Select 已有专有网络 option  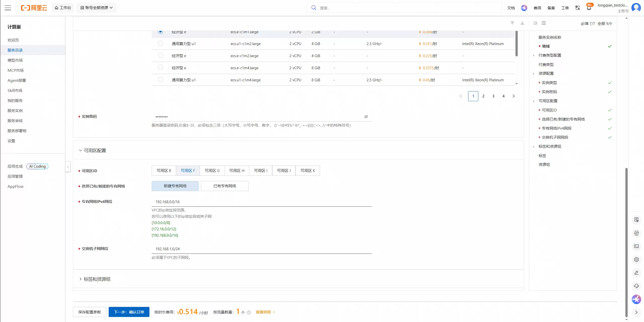[x=225, y=186]
